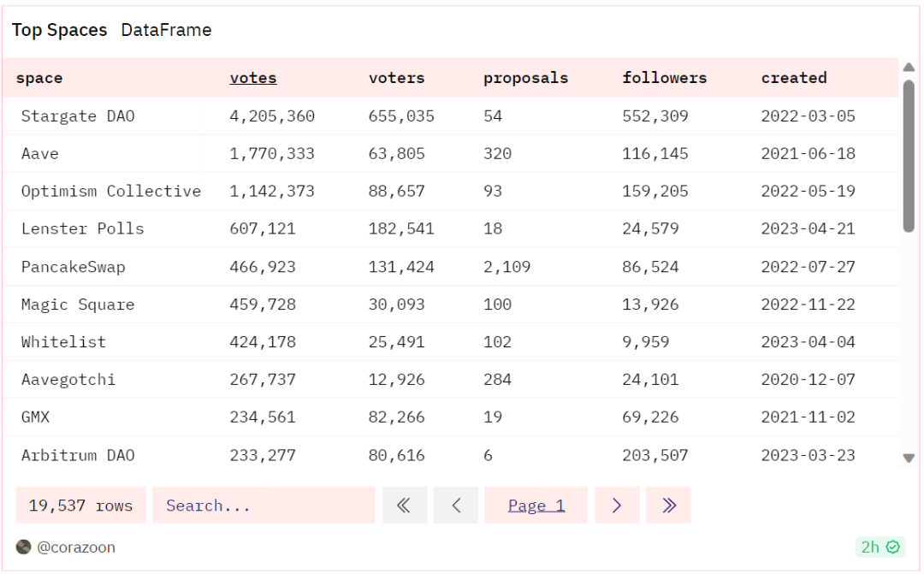Click the 2h refresh status badge
Viewport: 924px width, 574px height.
click(880, 547)
